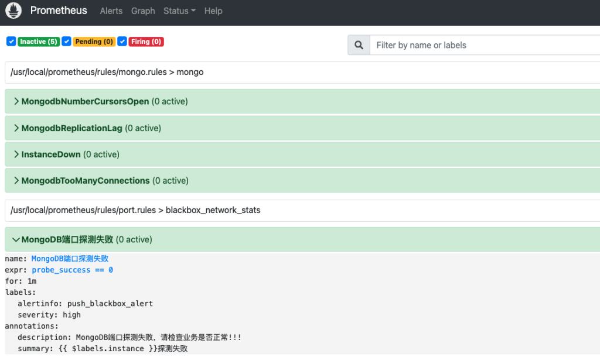
Task: Uncheck the Firing (0) checkbox
Action: point(122,42)
